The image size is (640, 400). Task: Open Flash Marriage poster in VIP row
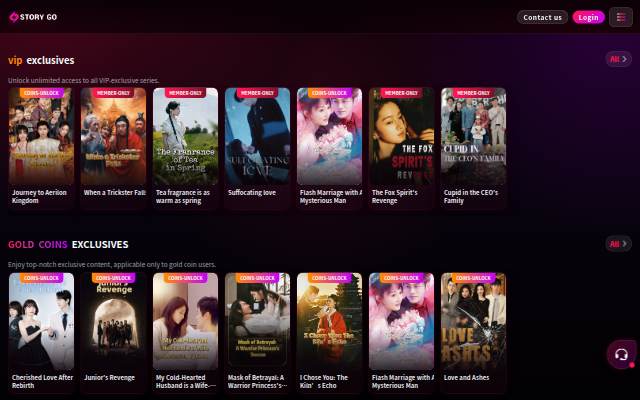(329, 136)
